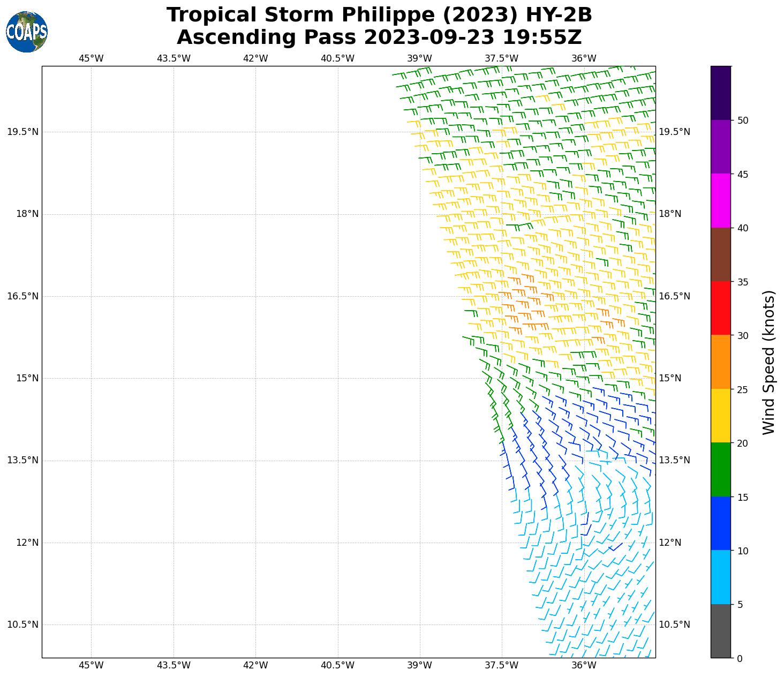Click the green 15-20 knots colorbar segment
Screen dimensions: 784x677
(x=720, y=470)
